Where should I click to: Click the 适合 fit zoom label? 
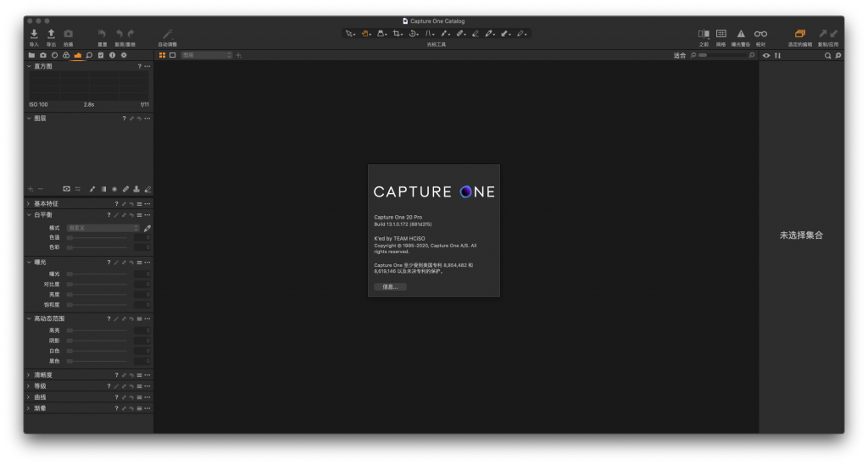[680, 55]
